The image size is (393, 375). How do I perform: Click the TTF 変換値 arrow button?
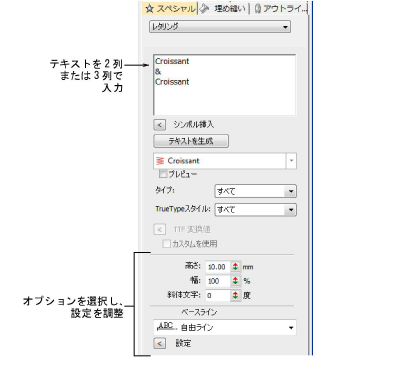pos(160,229)
